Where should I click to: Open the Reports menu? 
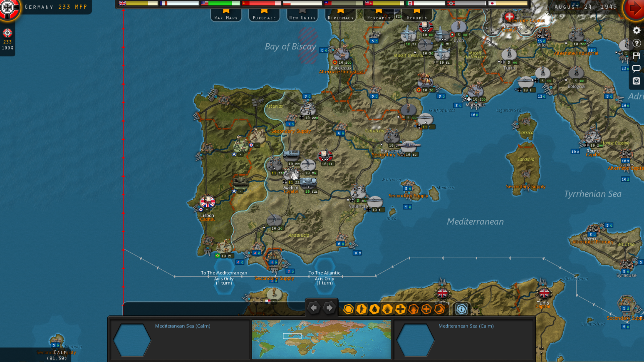(417, 15)
